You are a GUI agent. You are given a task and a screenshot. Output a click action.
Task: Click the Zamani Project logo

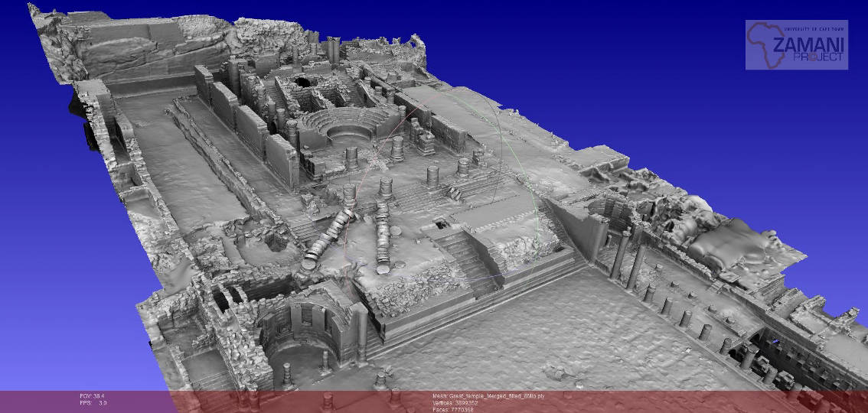(797, 45)
